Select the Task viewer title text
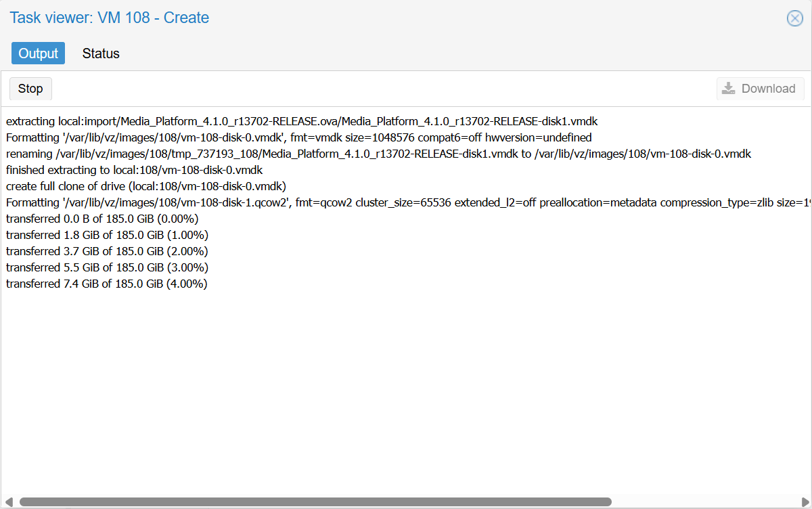This screenshot has height=509, width=812. coord(108,18)
